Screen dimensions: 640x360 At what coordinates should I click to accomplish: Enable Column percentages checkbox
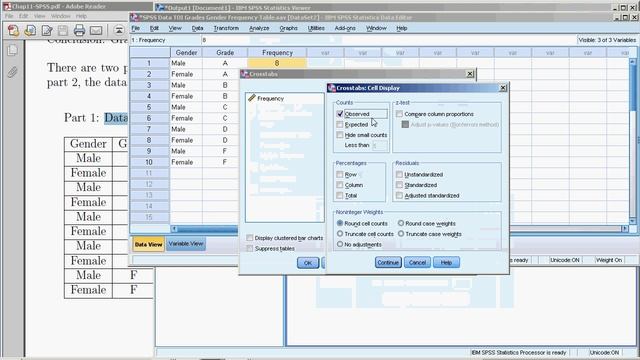point(340,185)
